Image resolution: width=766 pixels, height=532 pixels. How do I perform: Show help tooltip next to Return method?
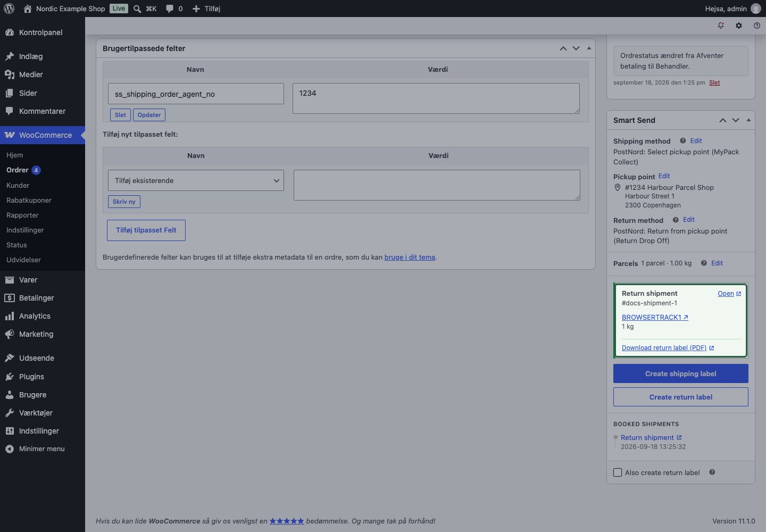tap(676, 220)
